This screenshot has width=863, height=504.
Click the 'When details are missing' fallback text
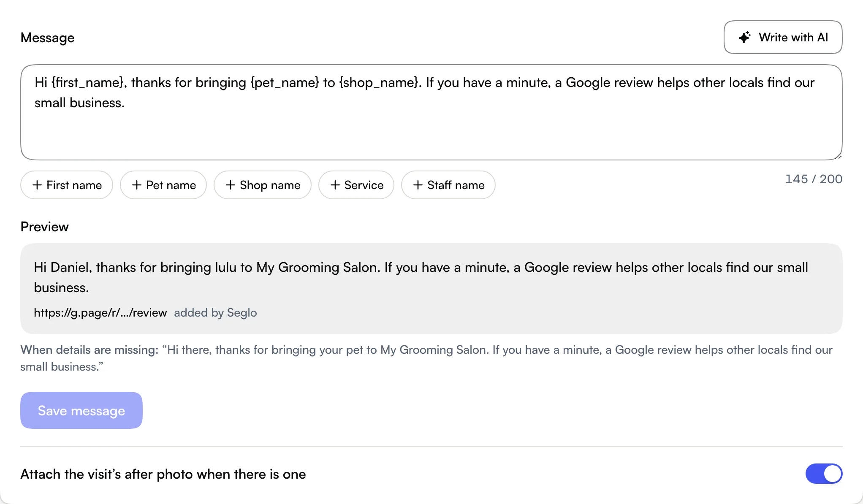point(426,358)
